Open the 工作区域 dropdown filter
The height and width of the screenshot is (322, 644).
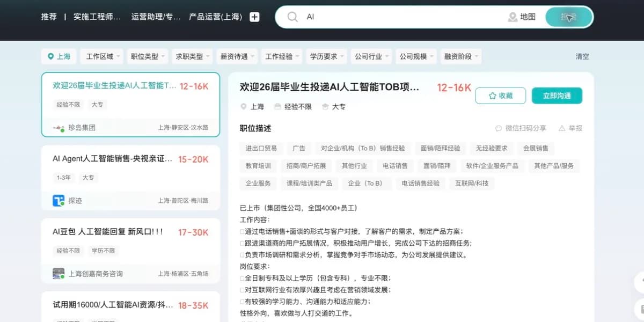pos(102,56)
